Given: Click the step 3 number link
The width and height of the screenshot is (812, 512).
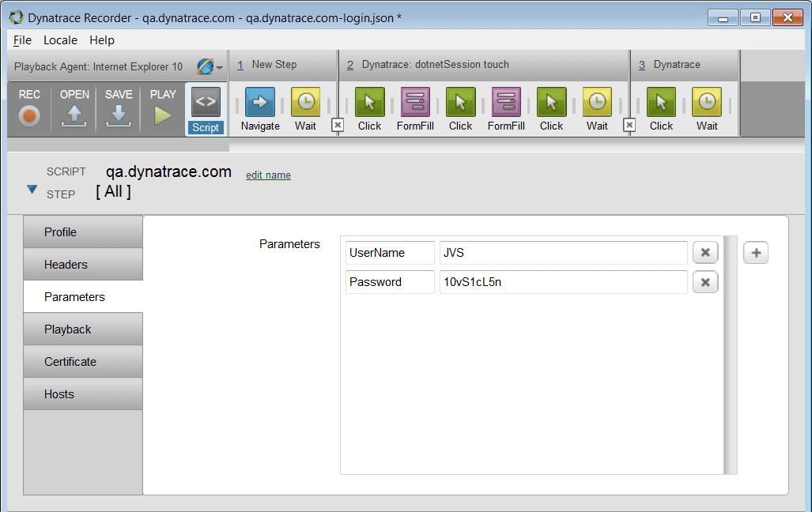Looking at the screenshot, I should pos(642,66).
